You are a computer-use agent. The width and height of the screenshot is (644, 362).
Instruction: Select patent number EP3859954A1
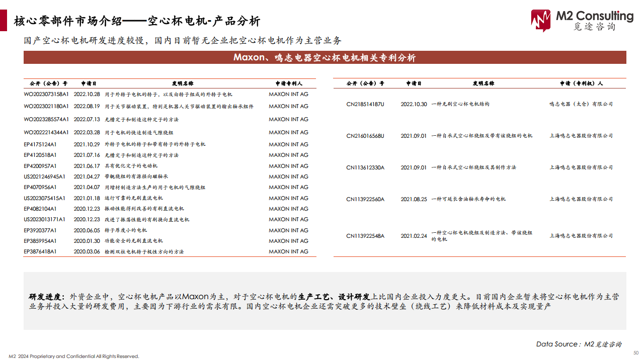(40, 241)
